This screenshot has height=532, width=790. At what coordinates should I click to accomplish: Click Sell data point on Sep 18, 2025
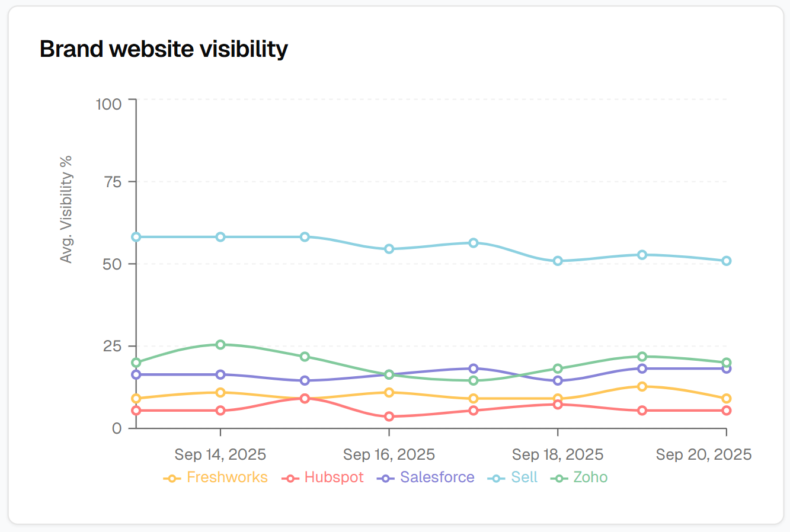pyautogui.click(x=558, y=261)
